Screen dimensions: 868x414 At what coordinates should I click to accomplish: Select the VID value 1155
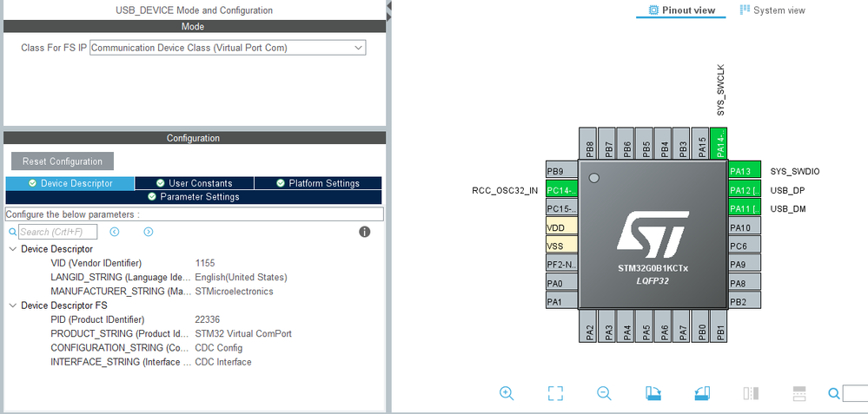(x=205, y=263)
